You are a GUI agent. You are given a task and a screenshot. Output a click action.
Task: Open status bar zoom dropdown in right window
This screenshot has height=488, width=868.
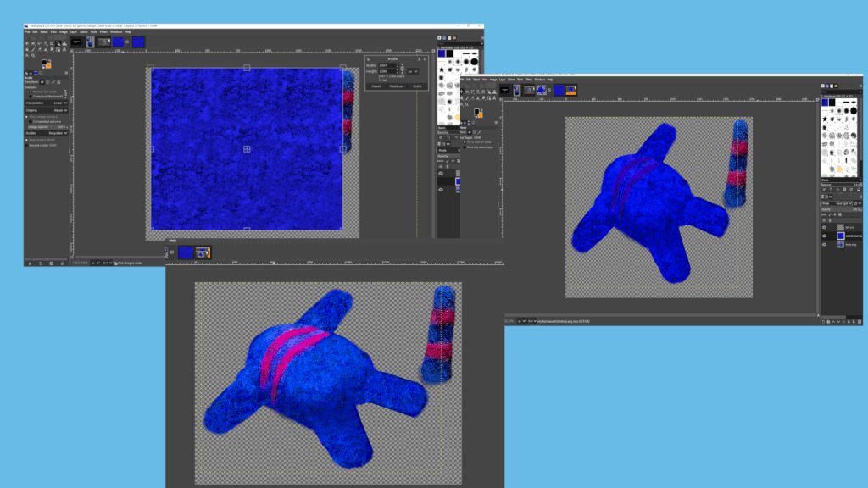[x=532, y=321]
